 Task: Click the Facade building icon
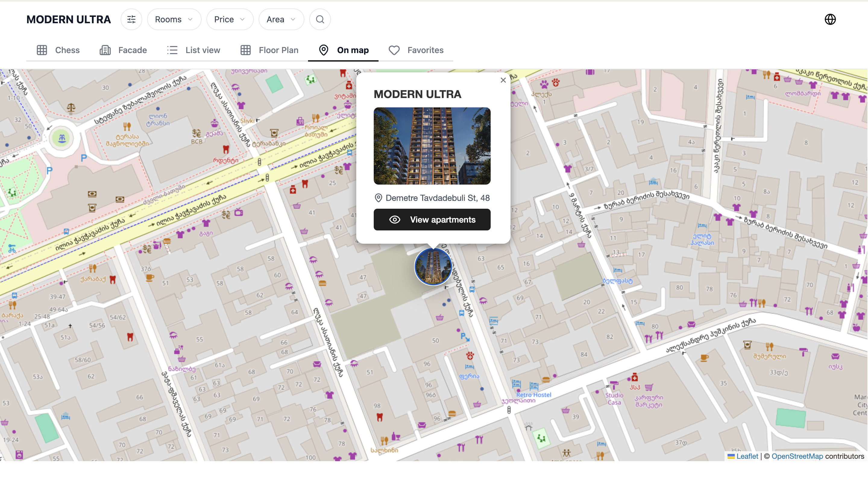point(105,50)
